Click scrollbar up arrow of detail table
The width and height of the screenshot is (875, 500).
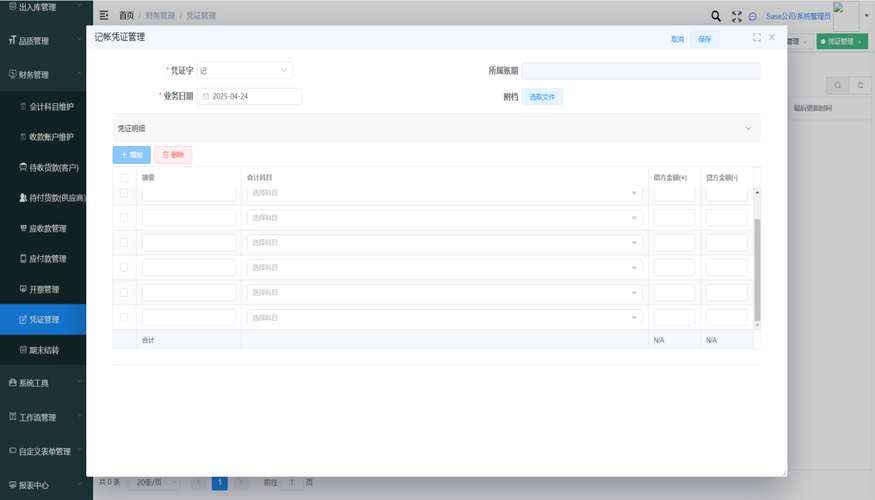point(757,193)
